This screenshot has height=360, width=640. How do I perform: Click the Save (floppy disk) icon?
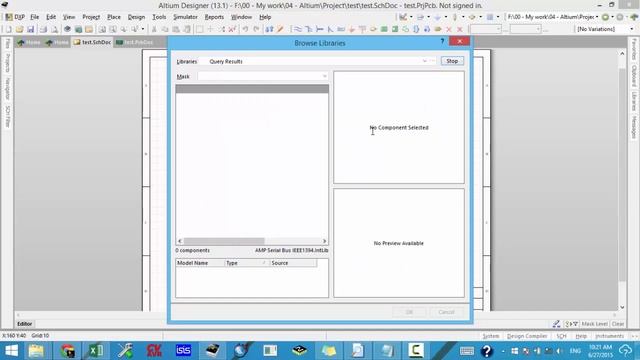tap(30, 29)
